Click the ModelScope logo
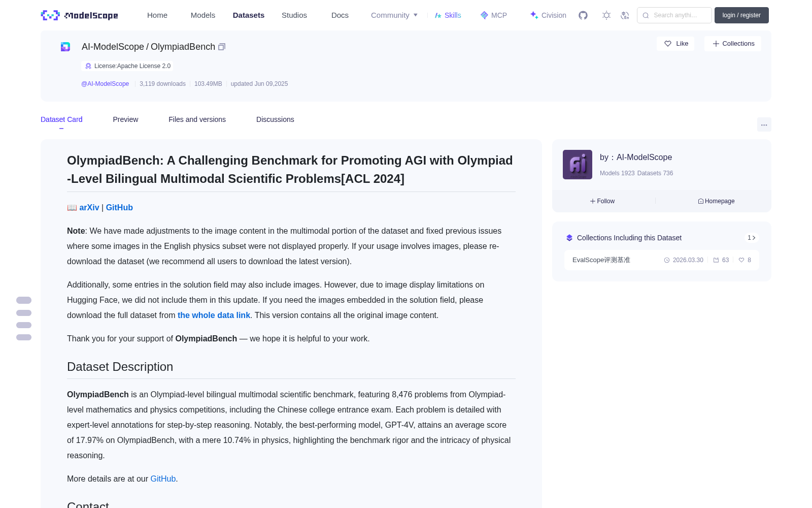 click(x=80, y=15)
